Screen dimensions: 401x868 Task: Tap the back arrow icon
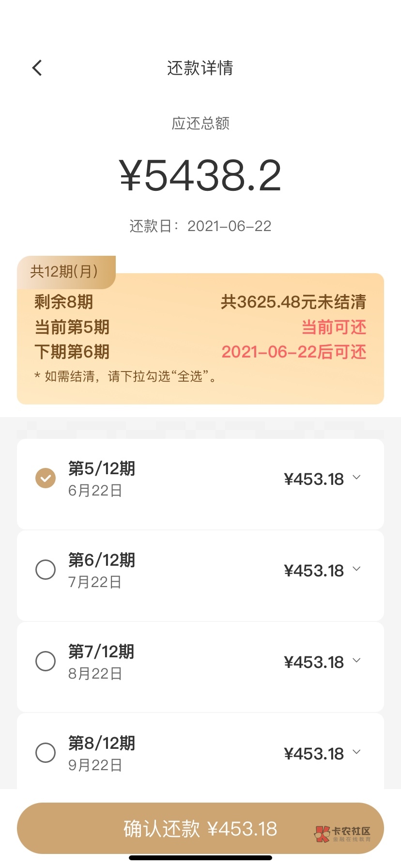[37, 68]
